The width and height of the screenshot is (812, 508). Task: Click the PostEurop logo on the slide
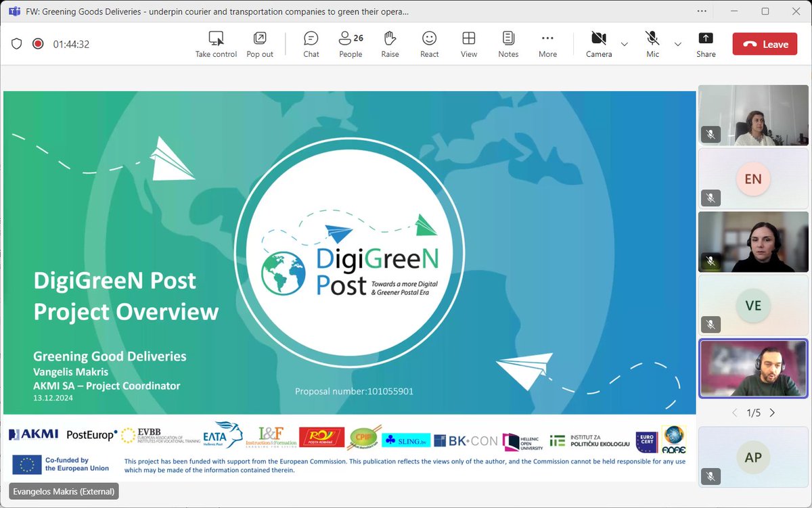[92, 435]
